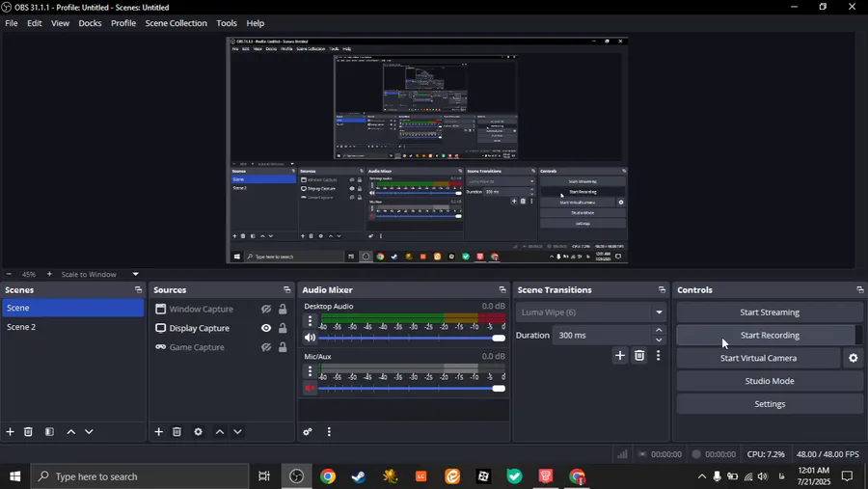Open the Help menu
868x489 pixels.
[x=256, y=23]
